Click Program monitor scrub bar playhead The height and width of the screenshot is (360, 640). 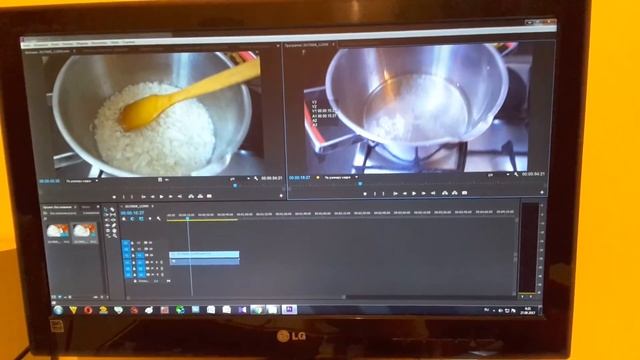[x=360, y=184]
